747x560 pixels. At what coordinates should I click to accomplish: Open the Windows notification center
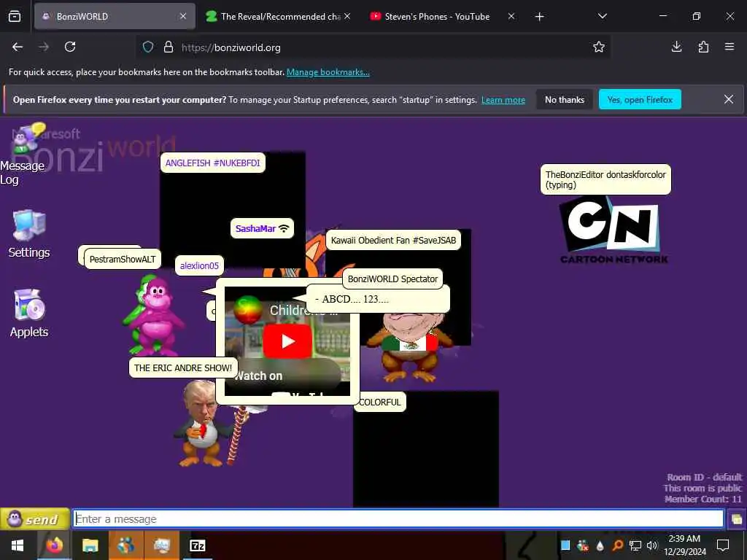723,545
